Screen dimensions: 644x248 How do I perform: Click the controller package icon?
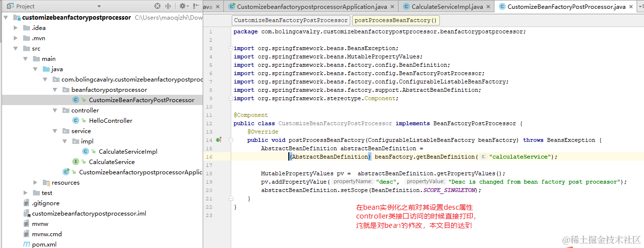click(x=66, y=110)
